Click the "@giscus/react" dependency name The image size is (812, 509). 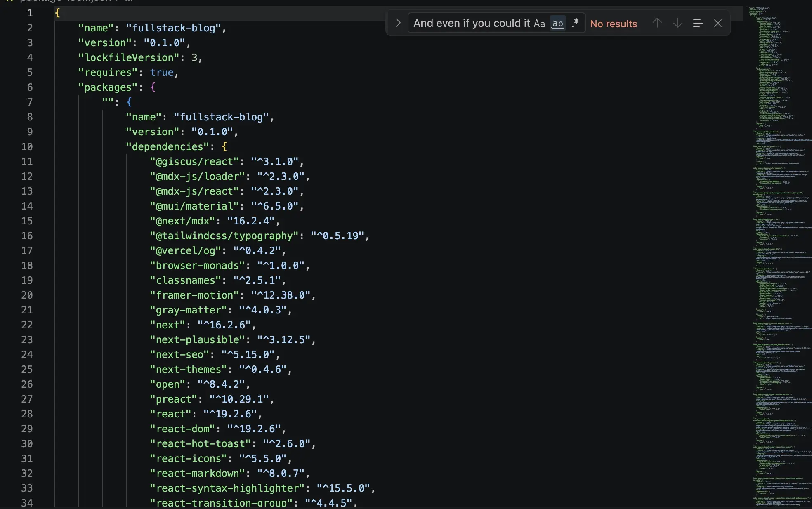(194, 161)
